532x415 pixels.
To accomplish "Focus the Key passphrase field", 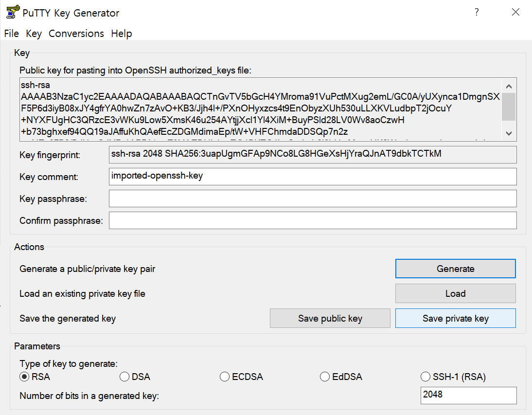I will pyautogui.click(x=313, y=198).
